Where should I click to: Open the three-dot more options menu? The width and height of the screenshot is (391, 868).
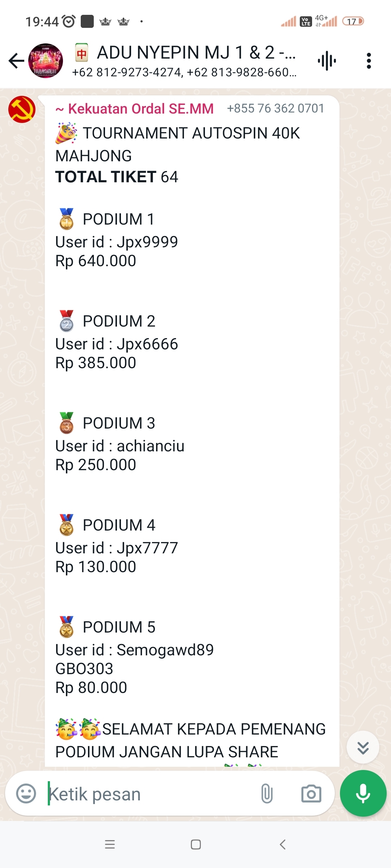coord(369,61)
